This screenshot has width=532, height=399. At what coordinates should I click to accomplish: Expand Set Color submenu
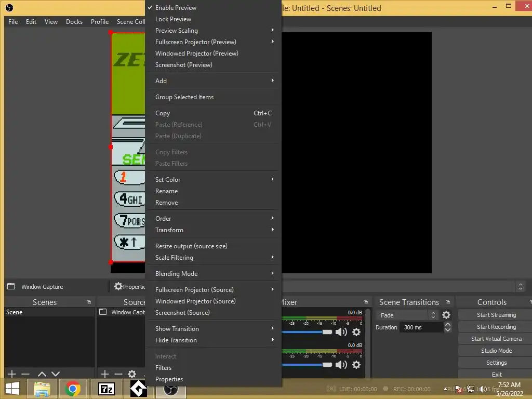(214, 179)
